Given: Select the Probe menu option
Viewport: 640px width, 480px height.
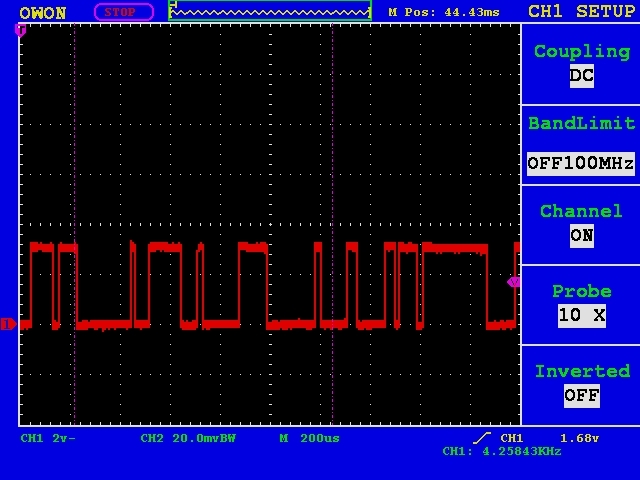Looking at the screenshot, I should 582,291.
